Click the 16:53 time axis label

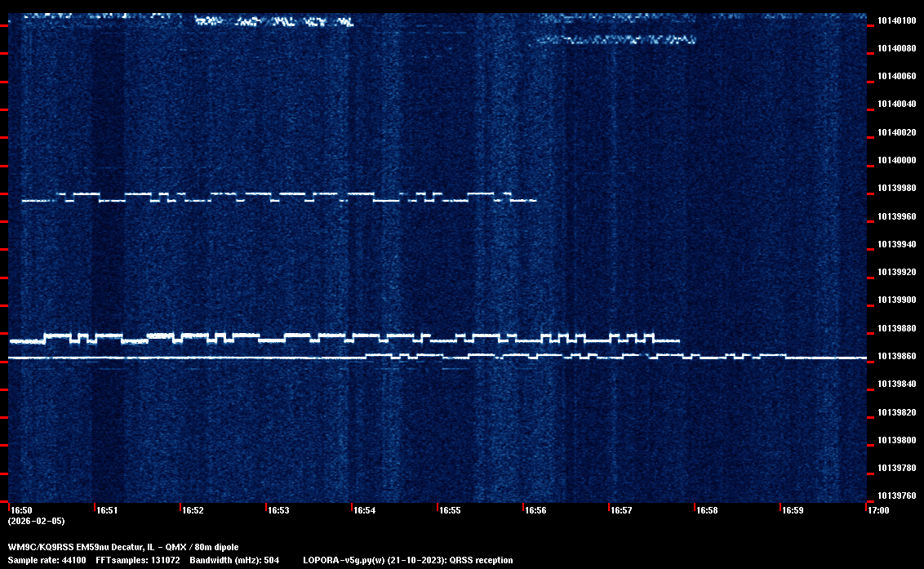click(278, 510)
